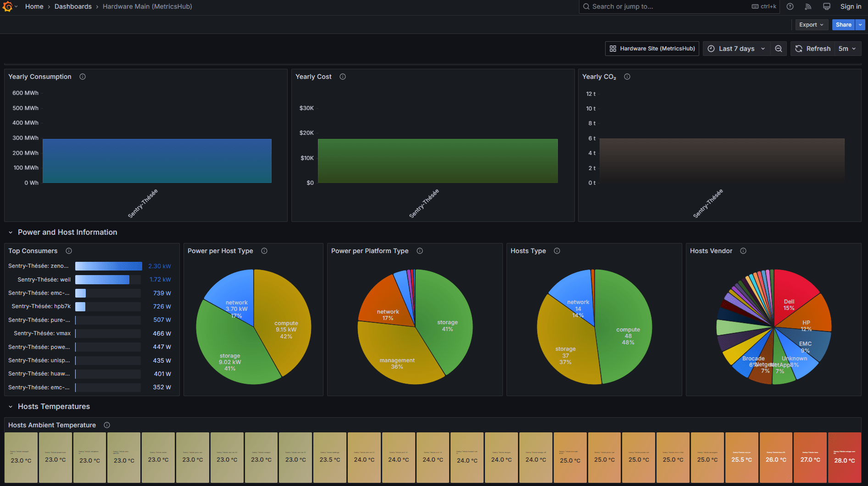Click the news RSS feed icon
This screenshot has width=868, height=486.
tap(808, 6)
